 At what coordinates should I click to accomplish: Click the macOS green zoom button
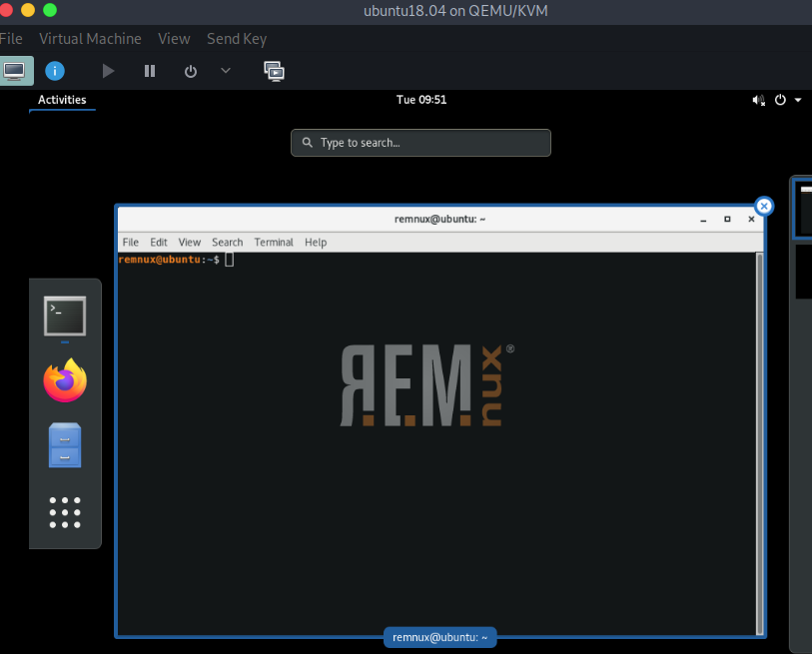(x=50, y=10)
